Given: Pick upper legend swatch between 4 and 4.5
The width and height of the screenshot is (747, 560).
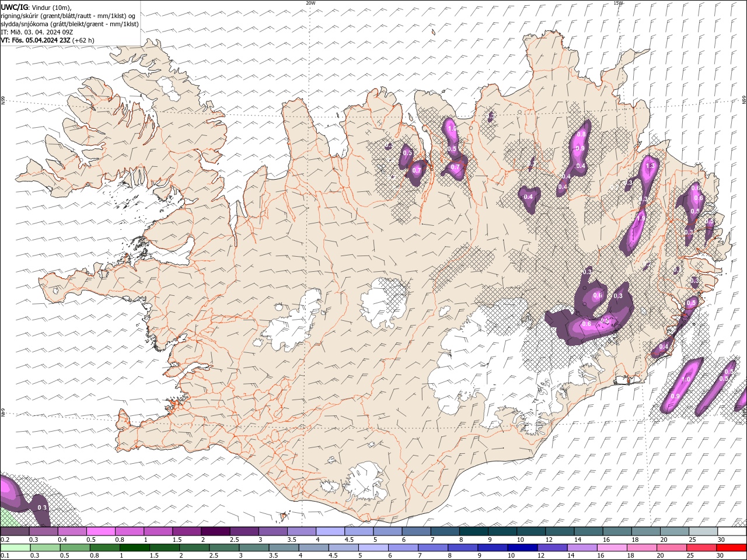Looking at the screenshot, I should [x=330, y=531].
